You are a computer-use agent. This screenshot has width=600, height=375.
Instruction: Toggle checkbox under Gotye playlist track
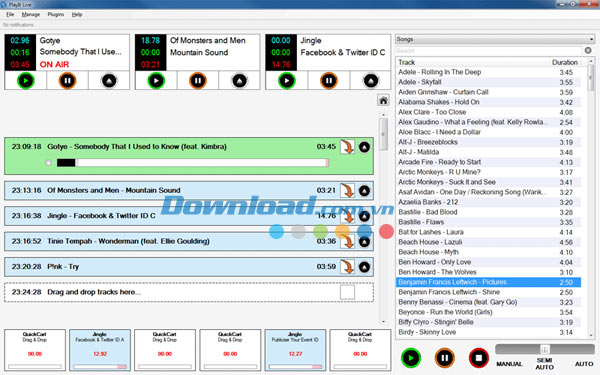(48, 163)
